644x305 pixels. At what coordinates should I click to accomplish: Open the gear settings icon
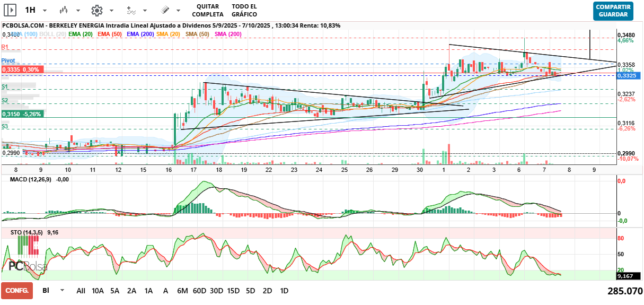pyautogui.click(x=96, y=10)
